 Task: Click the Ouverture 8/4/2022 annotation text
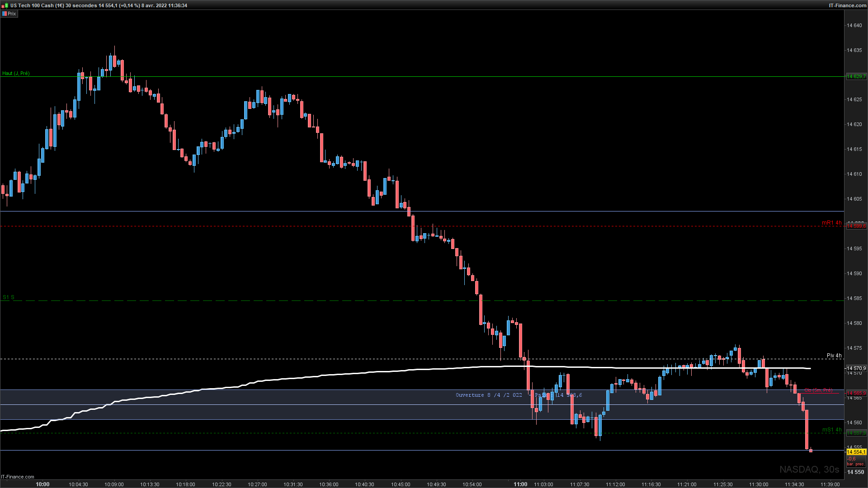point(489,395)
